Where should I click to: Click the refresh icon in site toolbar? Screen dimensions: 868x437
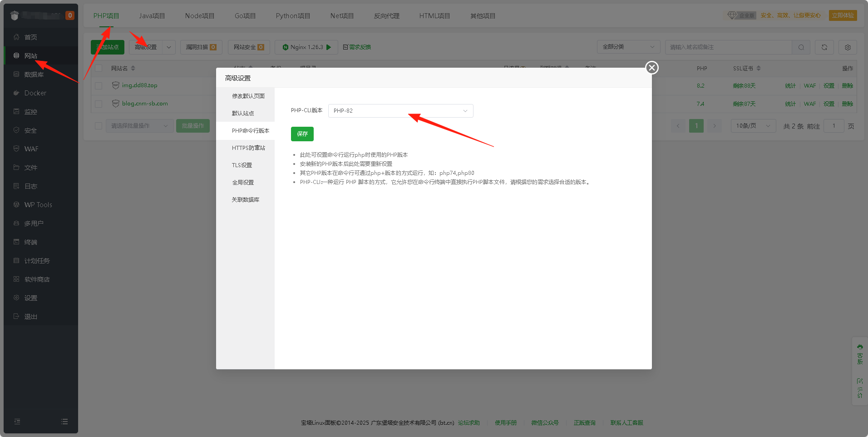(824, 47)
